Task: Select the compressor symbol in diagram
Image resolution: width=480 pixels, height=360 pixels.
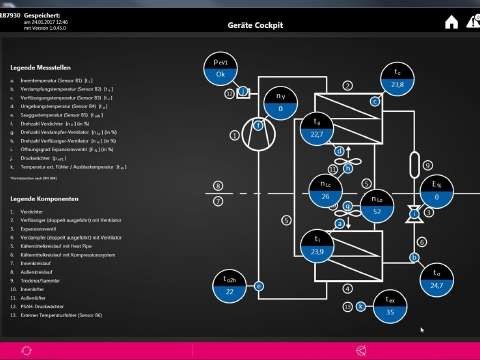Action: tap(258, 135)
